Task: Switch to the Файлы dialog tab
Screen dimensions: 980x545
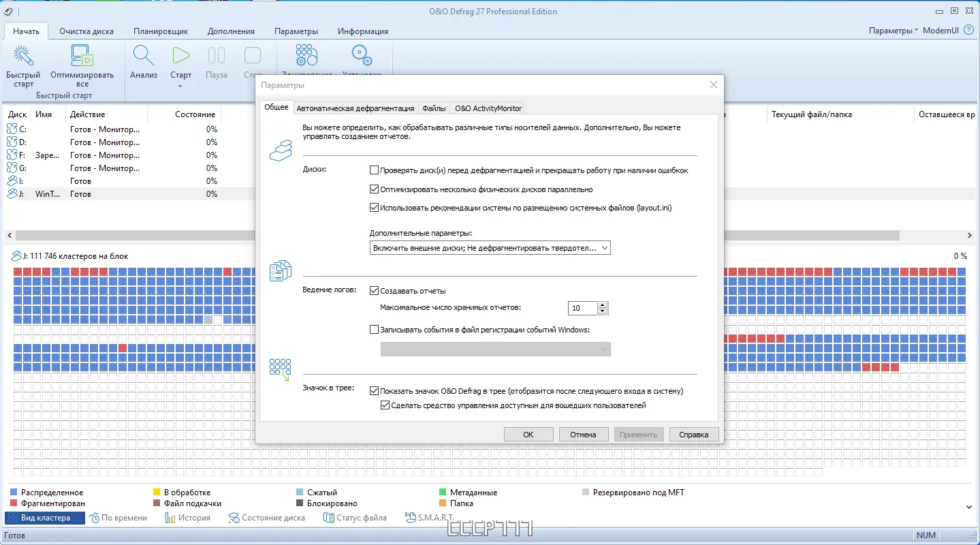Action: (x=434, y=108)
